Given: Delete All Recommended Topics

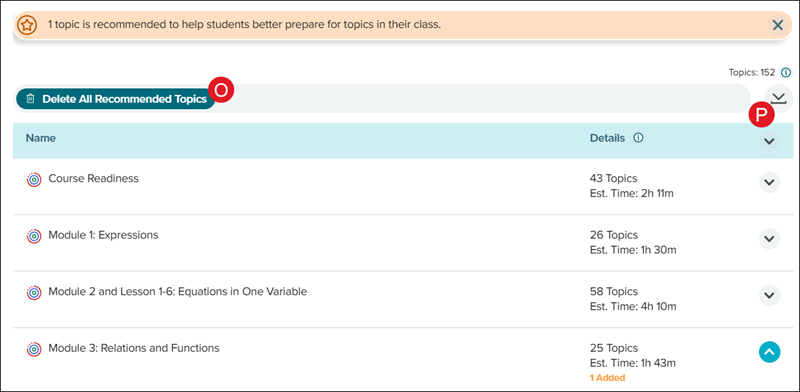Looking at the screenshot, I should [x=116, y=99].
